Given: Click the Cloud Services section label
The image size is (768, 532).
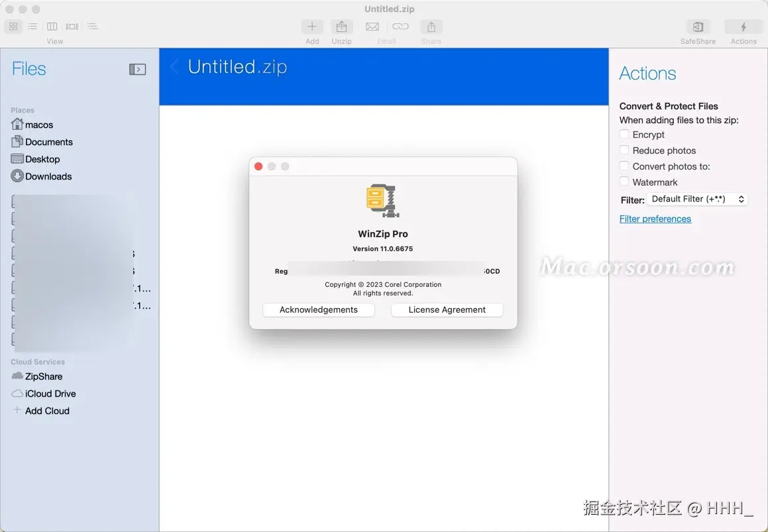Looking at the screenshot, I should [38, 362].
